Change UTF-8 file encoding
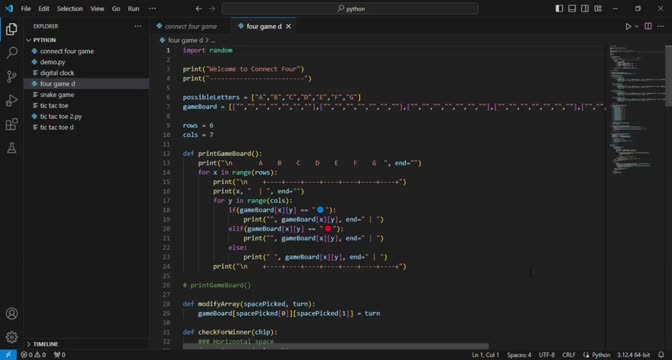Viewport: 672px width, 360px height. pyautogui.click(x=546, y=355)
